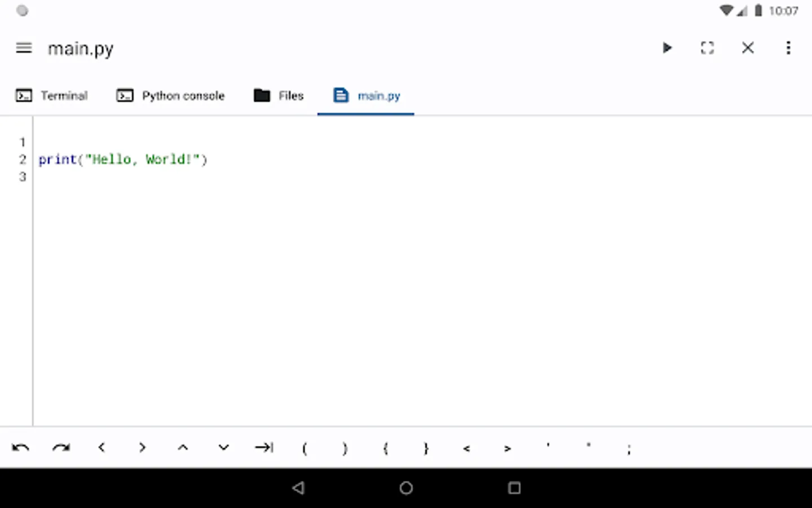Tap the Android back navigation button
This screenshot has height=508, width=812.
[x=298, y=488]
